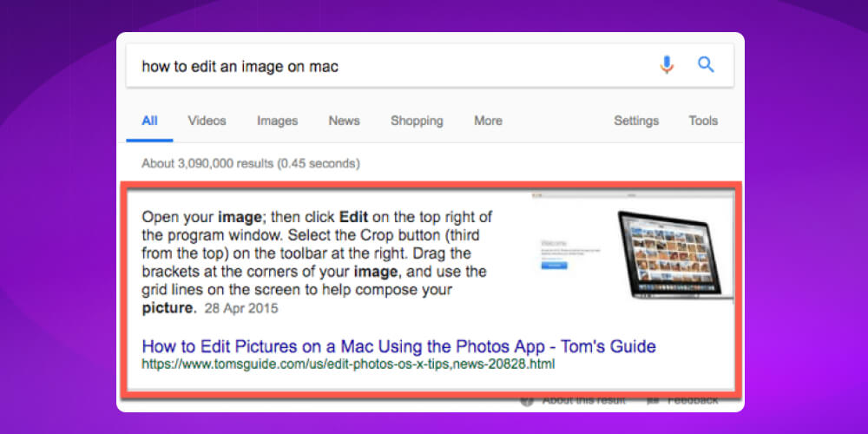
Task: Open the Shopping tab
Action: pyautogui.click(x=417, y=121)
